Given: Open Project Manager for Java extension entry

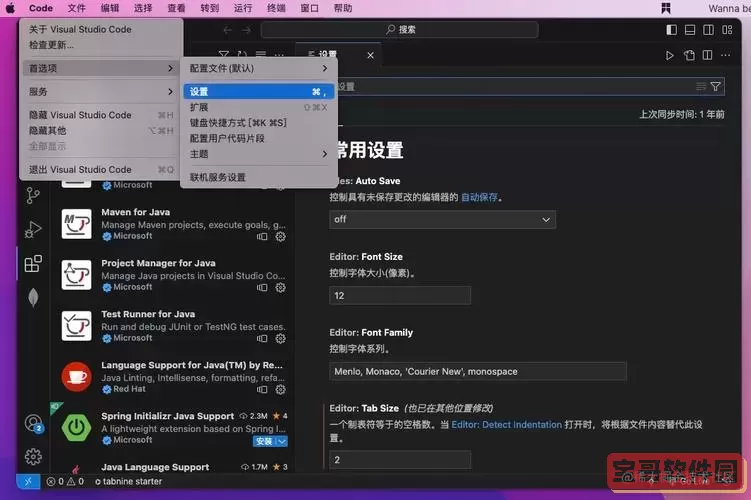Looking at the screenshot, I should (x=173, y=275).
